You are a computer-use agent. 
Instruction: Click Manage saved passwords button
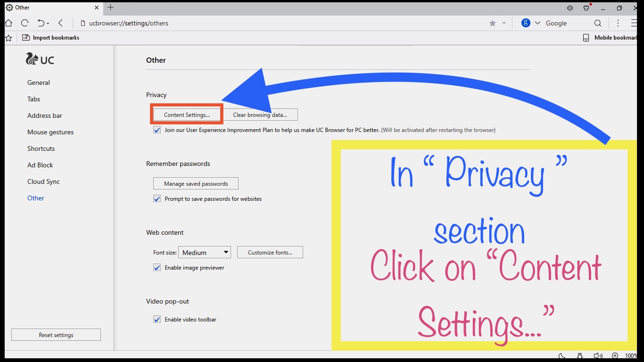point(196,183)
